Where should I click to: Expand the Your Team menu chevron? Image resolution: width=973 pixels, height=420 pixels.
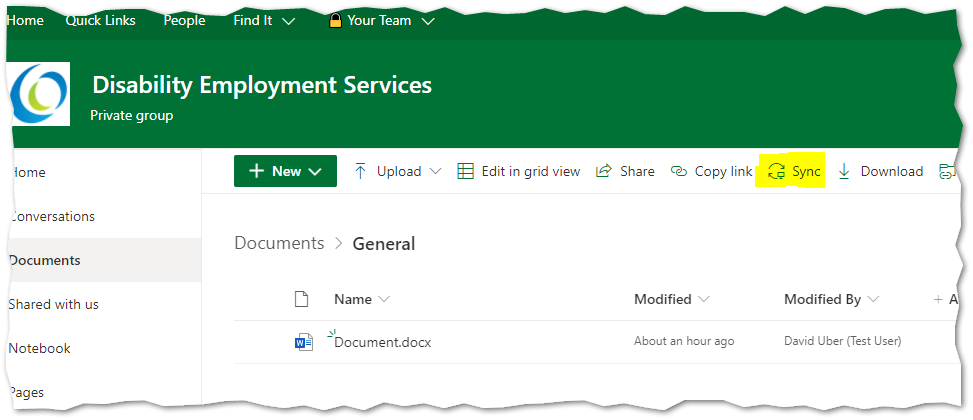point(428,21)
